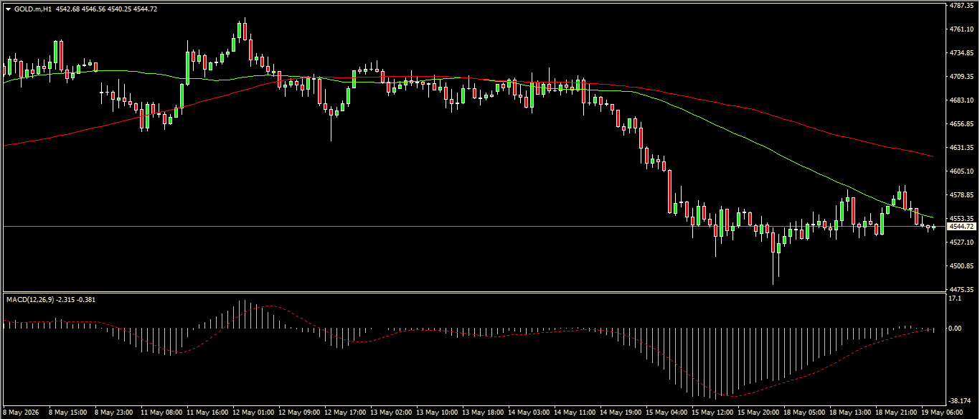Click the 8 May 23:00 time label

click(113, 413)
